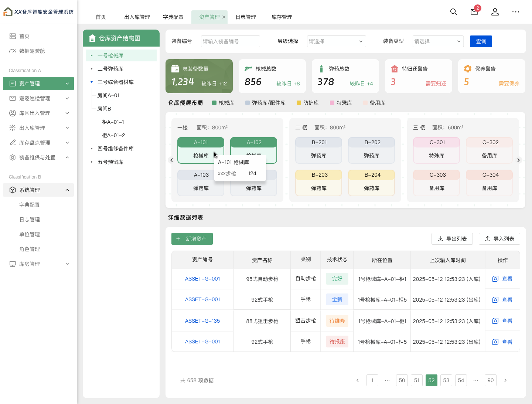Click the 首页 sidebar icon
This screenshot has width=532, height=404.
(x=13, y=36)
